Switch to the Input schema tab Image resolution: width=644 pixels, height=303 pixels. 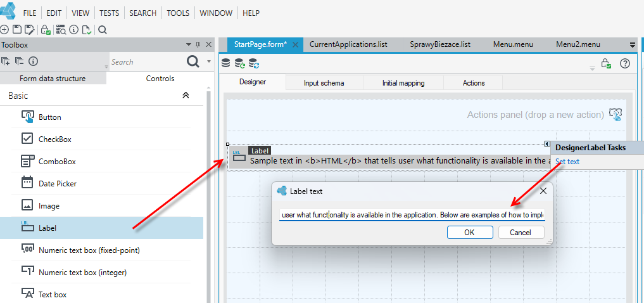(x=324, y=83)
